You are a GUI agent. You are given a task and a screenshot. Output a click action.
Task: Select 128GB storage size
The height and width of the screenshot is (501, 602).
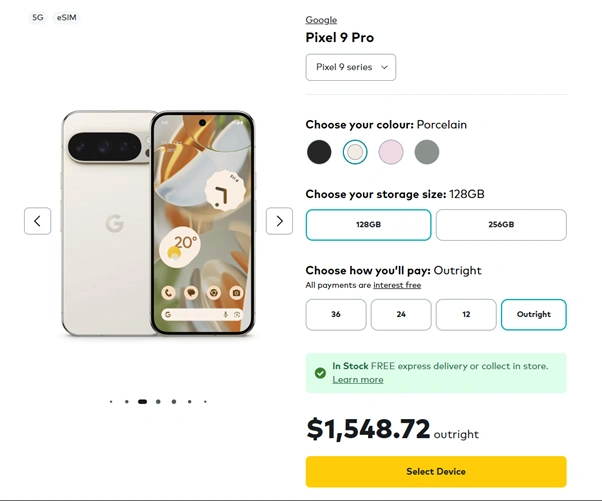pyautogui.click(x=368, y=225)
